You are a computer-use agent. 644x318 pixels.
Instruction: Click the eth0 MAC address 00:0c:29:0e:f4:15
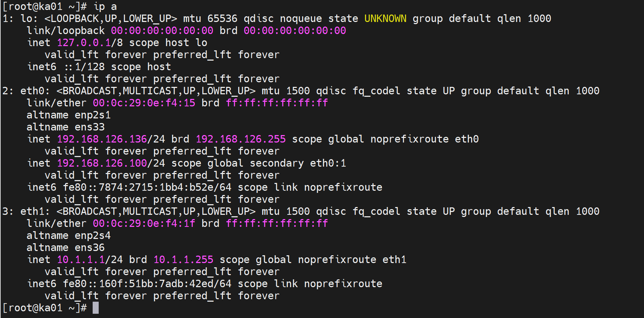(144, 103)
